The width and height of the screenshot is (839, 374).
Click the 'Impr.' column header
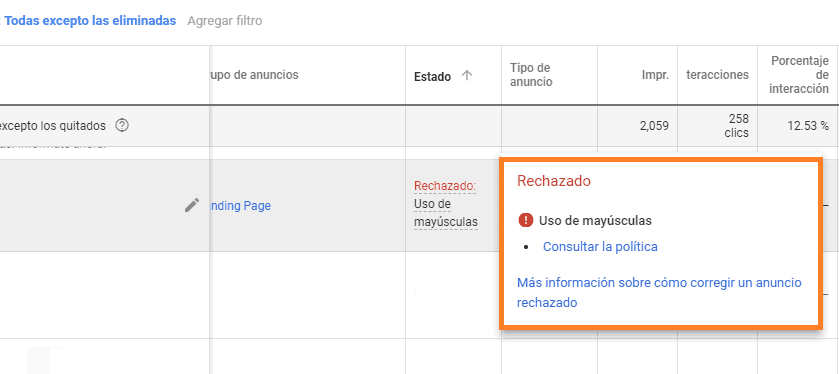(655, 75)
